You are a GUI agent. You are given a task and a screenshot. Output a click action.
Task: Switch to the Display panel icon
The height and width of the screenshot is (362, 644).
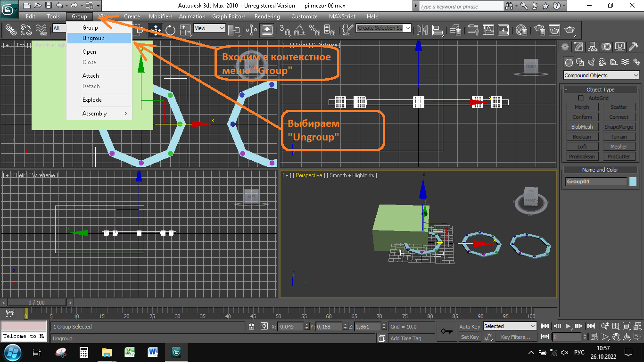(620, 47)
